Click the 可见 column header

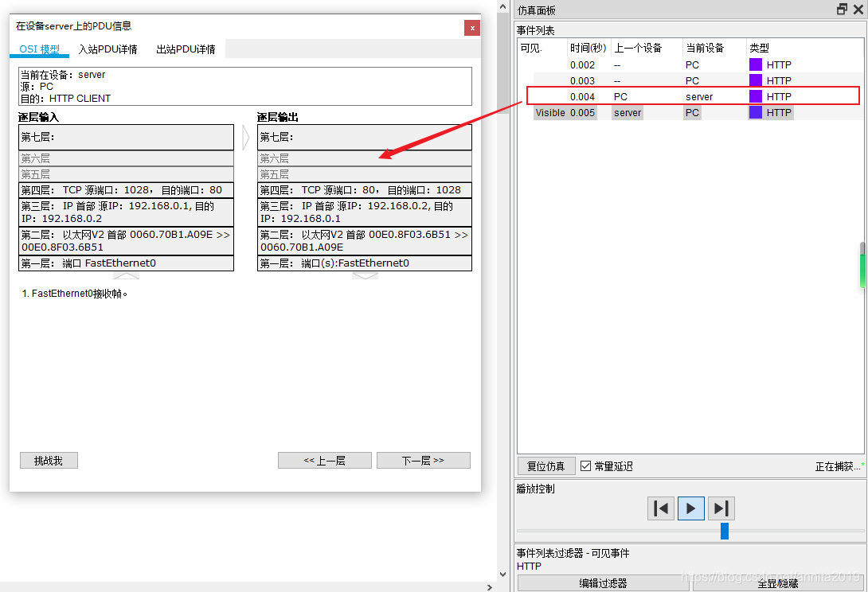(x=531, y=48)
